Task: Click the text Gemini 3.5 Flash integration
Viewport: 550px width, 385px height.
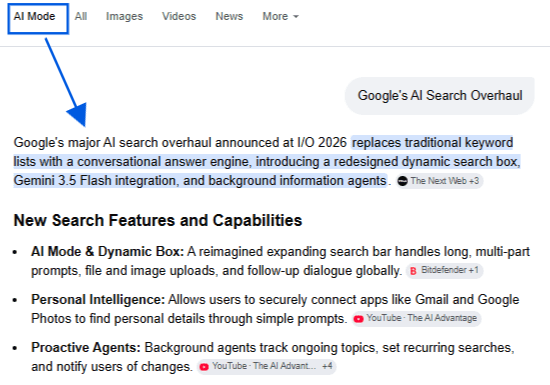Action: 96,181
